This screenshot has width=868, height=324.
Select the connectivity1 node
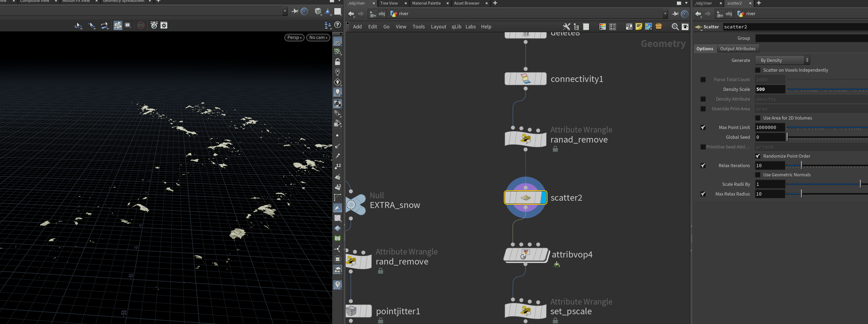525,79
